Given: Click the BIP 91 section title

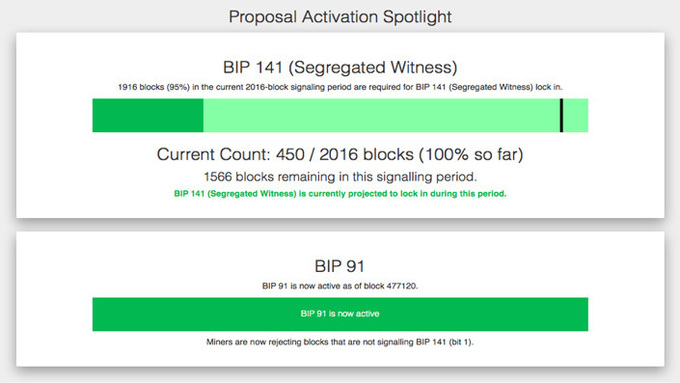Looking at the screenshot, I should click(340, 266).
